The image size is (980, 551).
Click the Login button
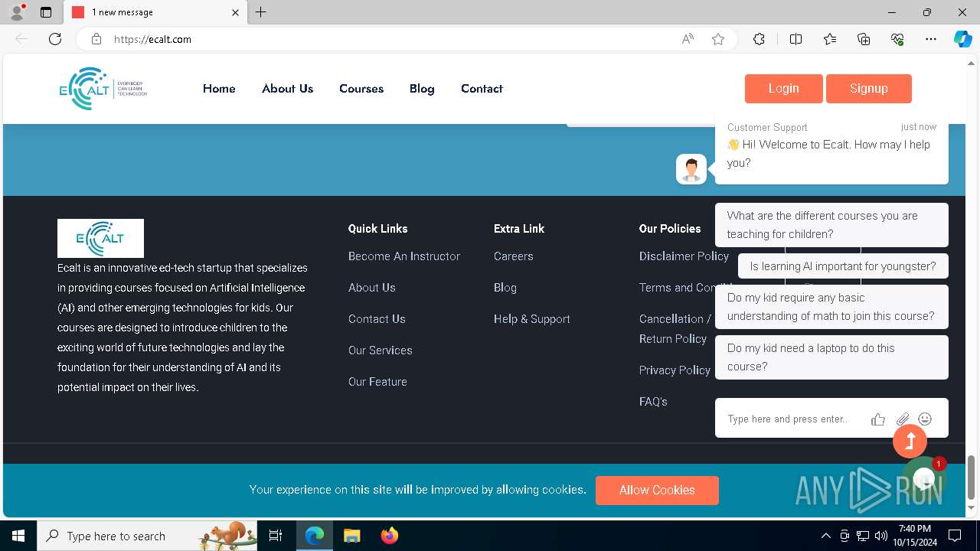(783, 89)
